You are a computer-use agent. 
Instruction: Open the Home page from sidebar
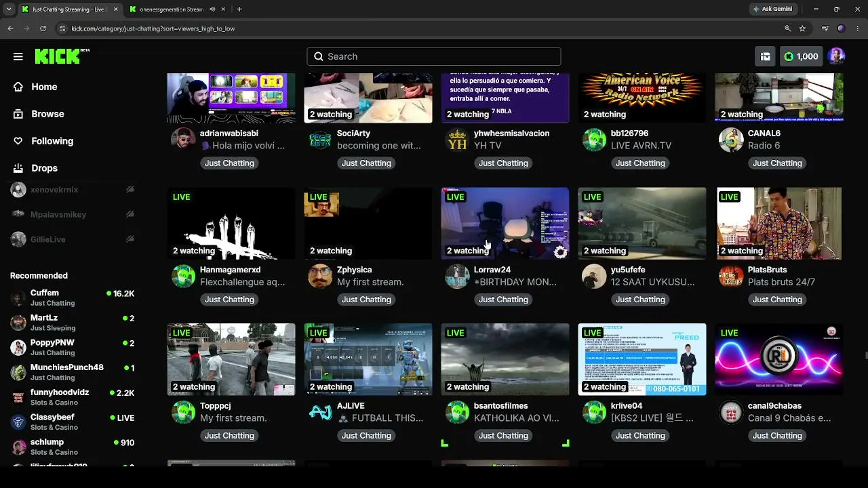click(44, 87)
